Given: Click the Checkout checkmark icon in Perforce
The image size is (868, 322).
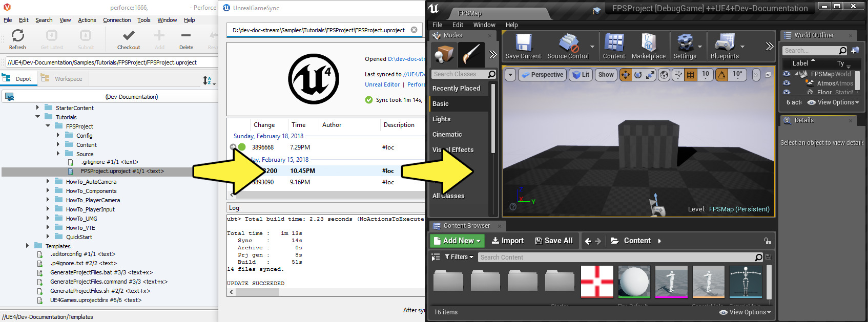Looking at the screenshot, I should [x=129, y=35].
